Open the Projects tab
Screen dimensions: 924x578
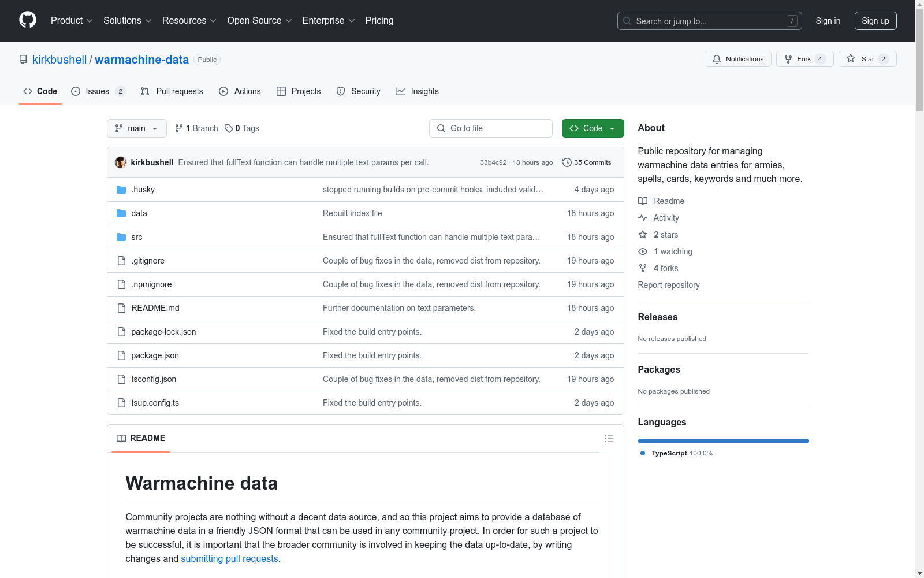[x=299, y=91]
